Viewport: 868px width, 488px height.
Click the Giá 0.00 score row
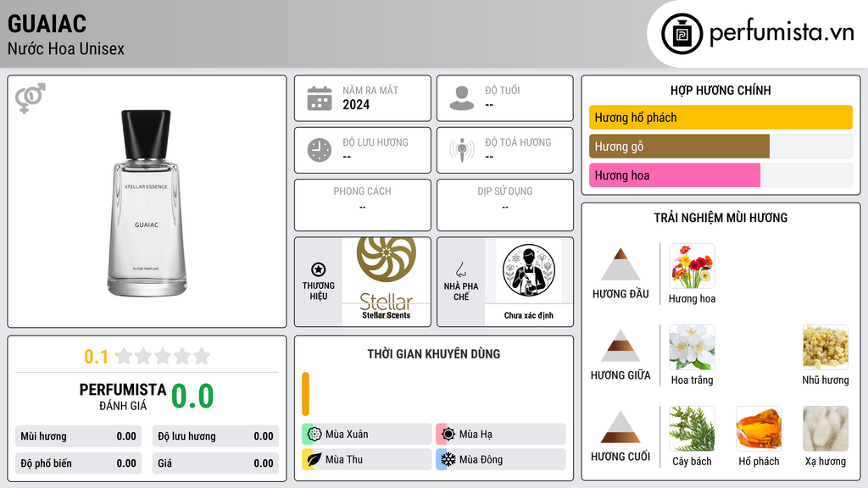click(215, 463)
